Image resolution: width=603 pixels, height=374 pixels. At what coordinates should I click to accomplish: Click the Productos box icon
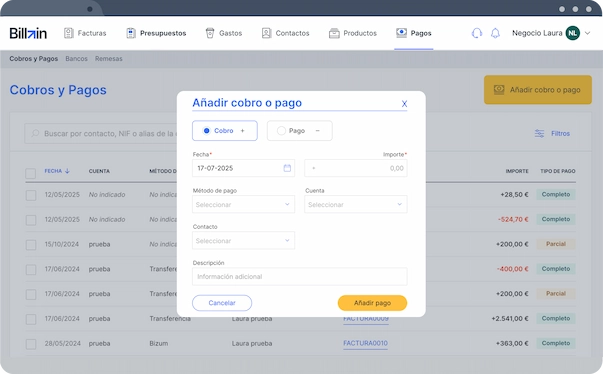click(334, 33)
